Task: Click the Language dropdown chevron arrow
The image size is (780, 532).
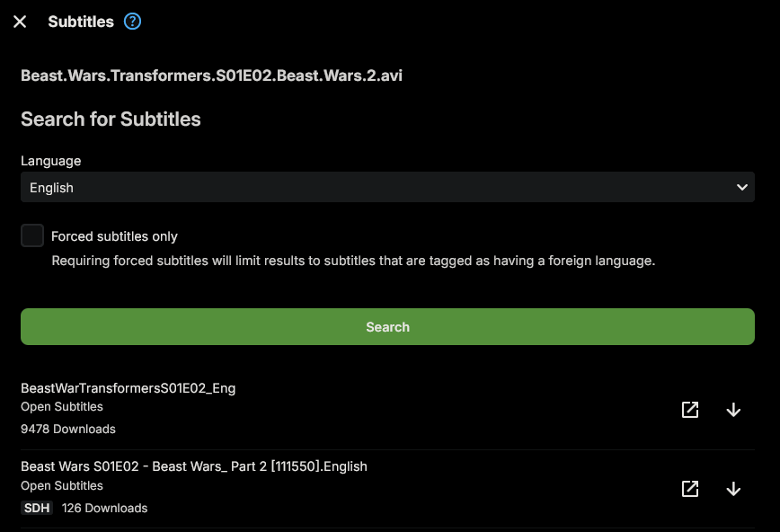Action: coord(741,188)
